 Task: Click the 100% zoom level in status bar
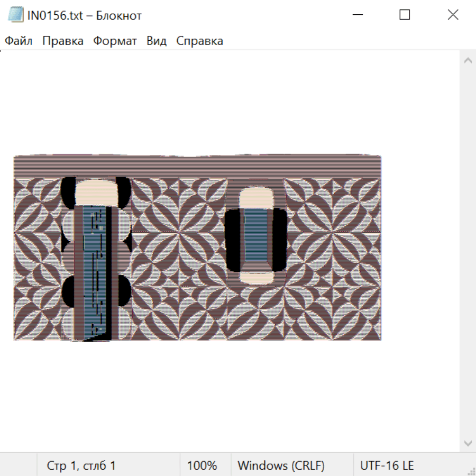202,466
